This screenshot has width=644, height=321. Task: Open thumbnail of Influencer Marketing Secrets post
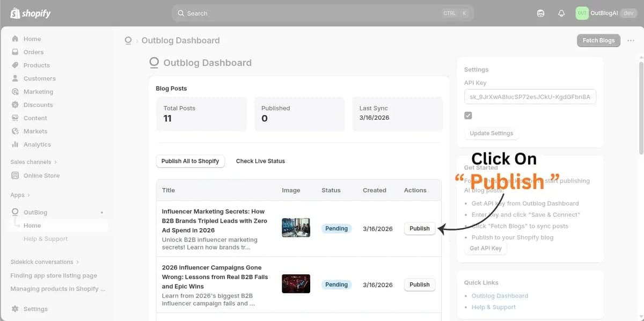296,228
